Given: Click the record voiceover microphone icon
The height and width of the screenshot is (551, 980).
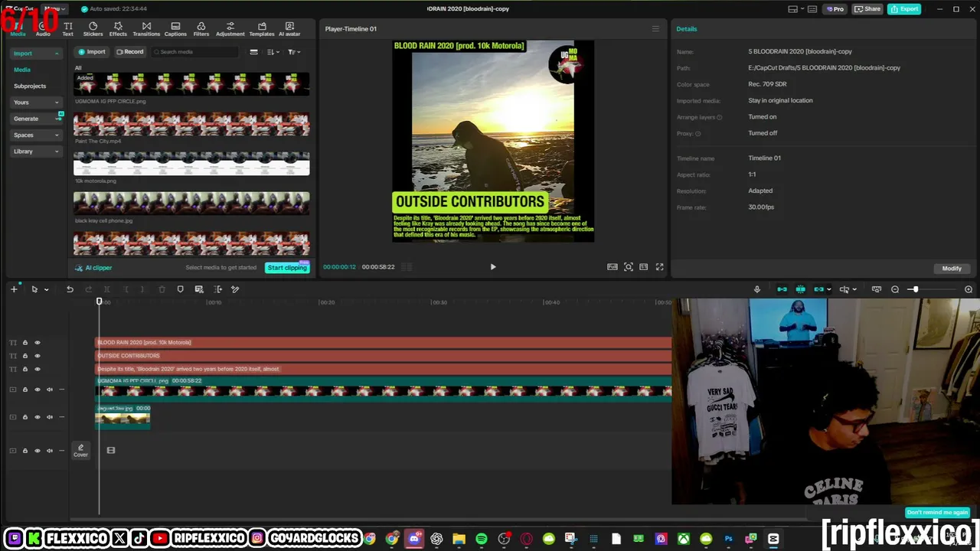Looking at the screenshot, I should [x=757, y=289].
